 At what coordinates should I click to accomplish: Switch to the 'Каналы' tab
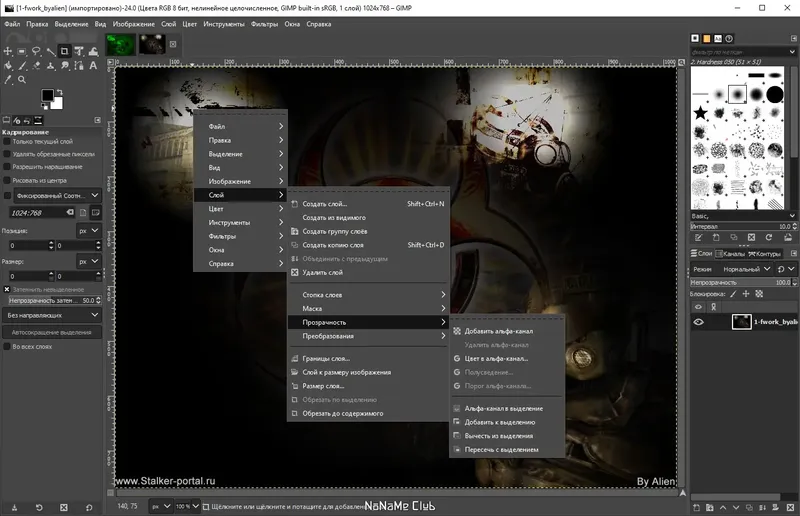click(x=728, y=254)
